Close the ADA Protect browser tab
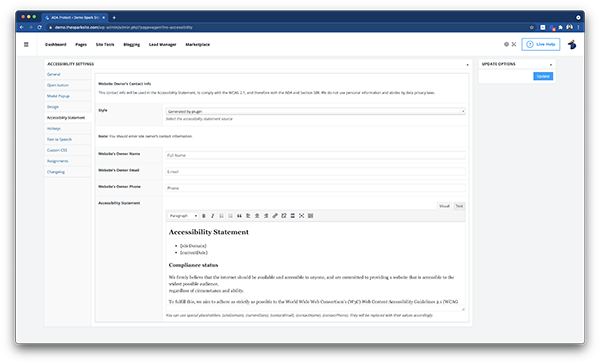 tap(103, 17)
